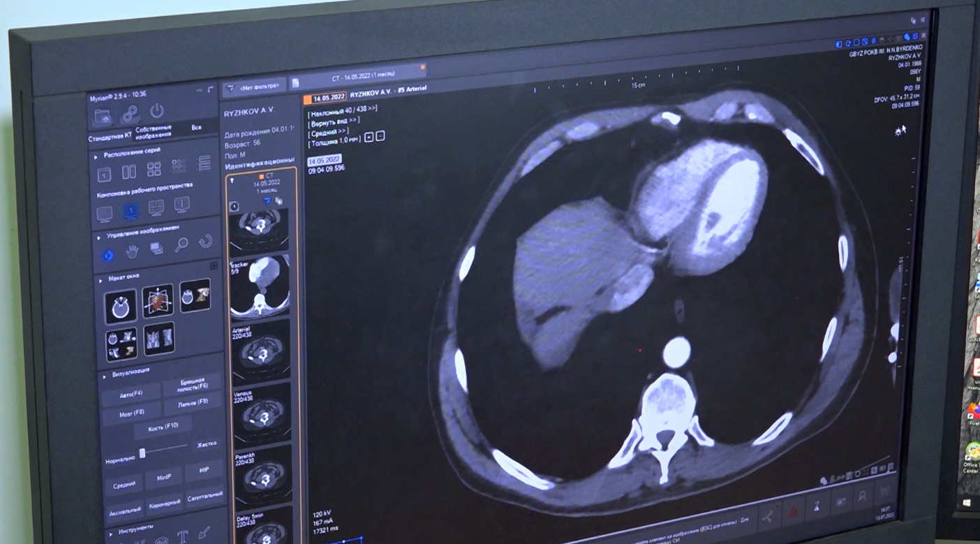Click the blue filter funnel in CT study header
Viewport: 980px width, 544px height.
[x=267, y=201]
